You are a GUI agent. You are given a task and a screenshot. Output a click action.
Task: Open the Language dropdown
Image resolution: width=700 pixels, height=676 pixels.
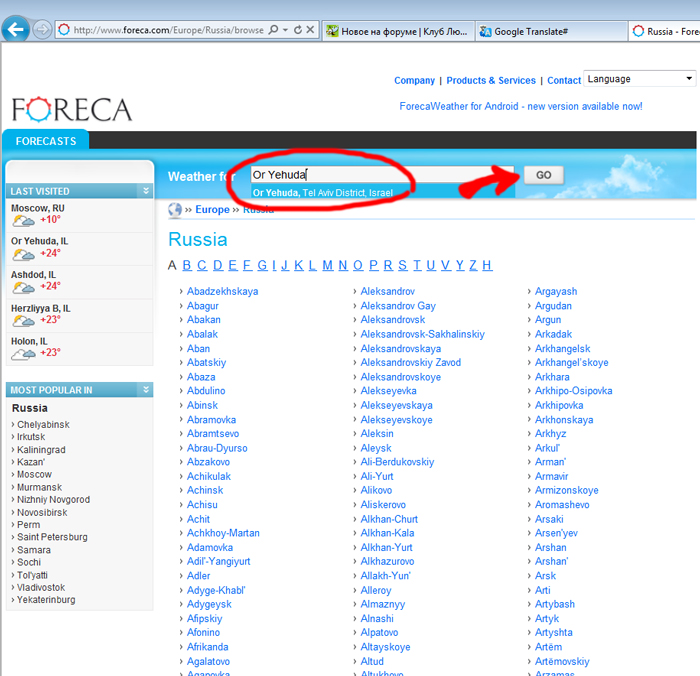pyautogui.click(x=640, y=79)
